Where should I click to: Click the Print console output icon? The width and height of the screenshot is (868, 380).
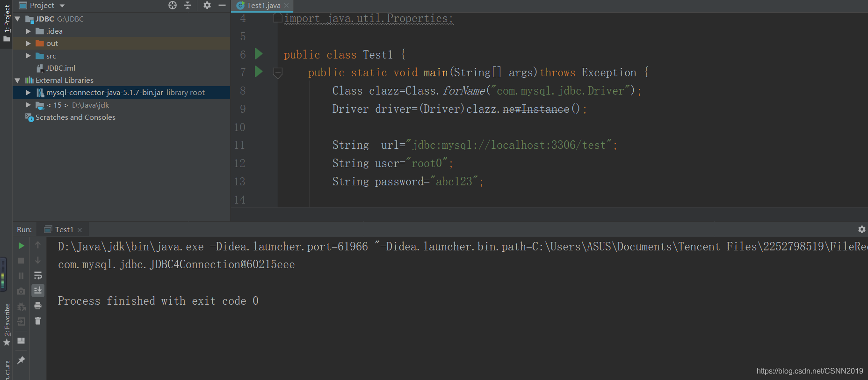tap(38, 306)
